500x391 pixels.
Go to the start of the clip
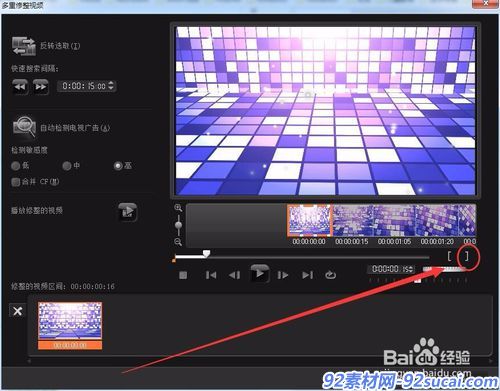[x=211, y=275]
